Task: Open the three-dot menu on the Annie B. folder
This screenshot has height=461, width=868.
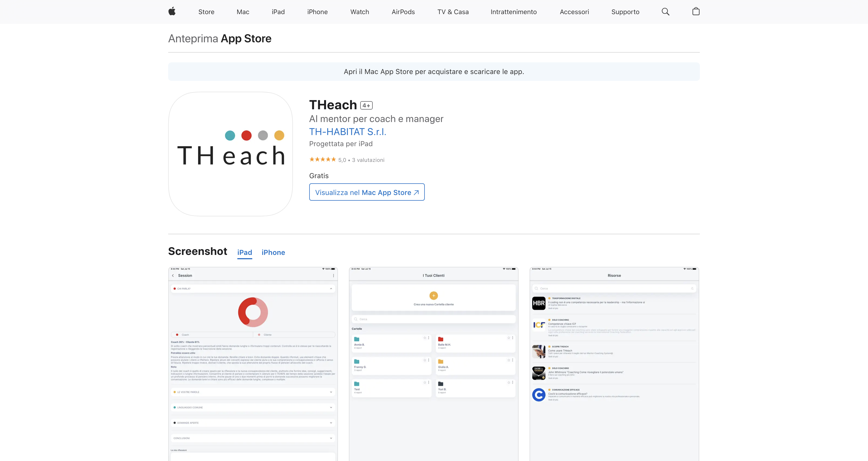Action: pos(429,338)
